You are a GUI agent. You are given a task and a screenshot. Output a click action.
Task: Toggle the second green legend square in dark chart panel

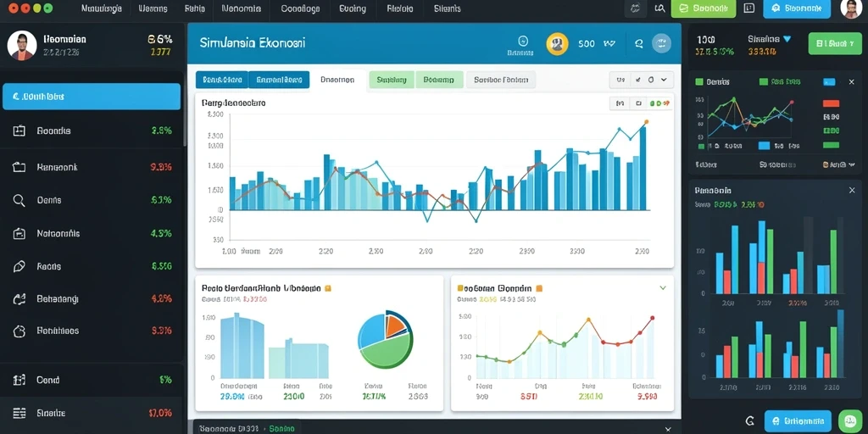764,81
